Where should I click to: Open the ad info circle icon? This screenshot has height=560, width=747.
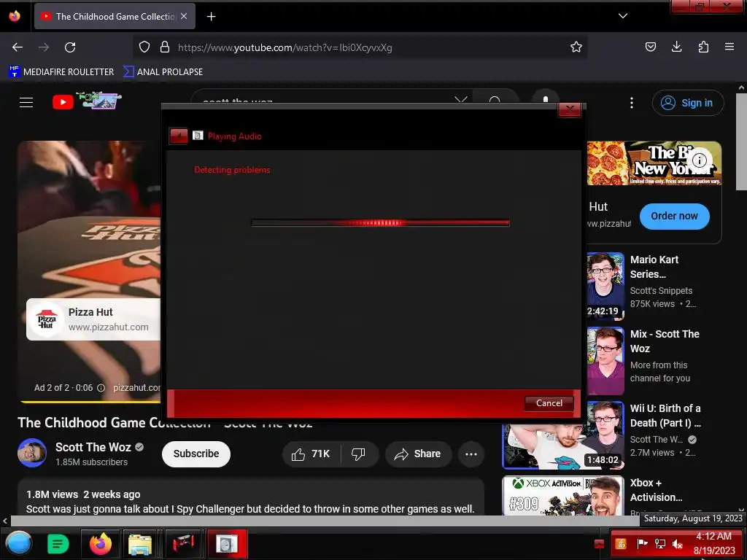point(700,160)
